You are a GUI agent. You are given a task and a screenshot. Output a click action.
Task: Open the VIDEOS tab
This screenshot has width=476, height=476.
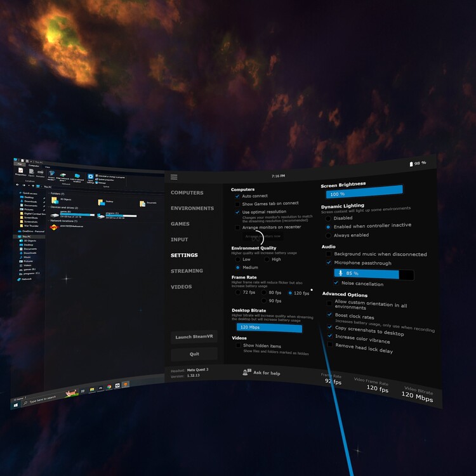click(182, 287)
